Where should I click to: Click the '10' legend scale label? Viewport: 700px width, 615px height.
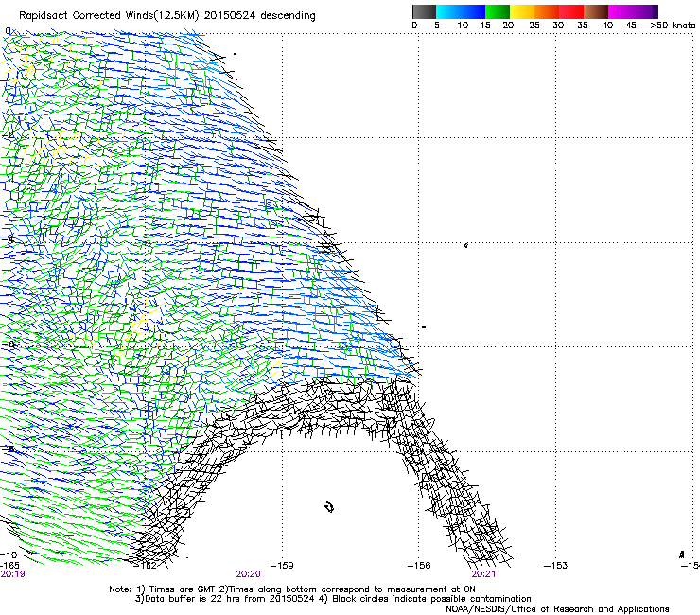pos(463,26)
